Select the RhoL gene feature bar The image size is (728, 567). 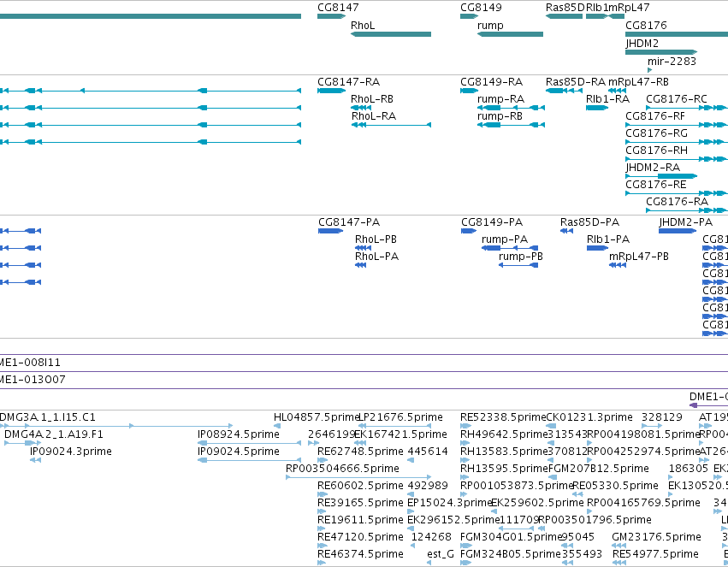point(391,34)
